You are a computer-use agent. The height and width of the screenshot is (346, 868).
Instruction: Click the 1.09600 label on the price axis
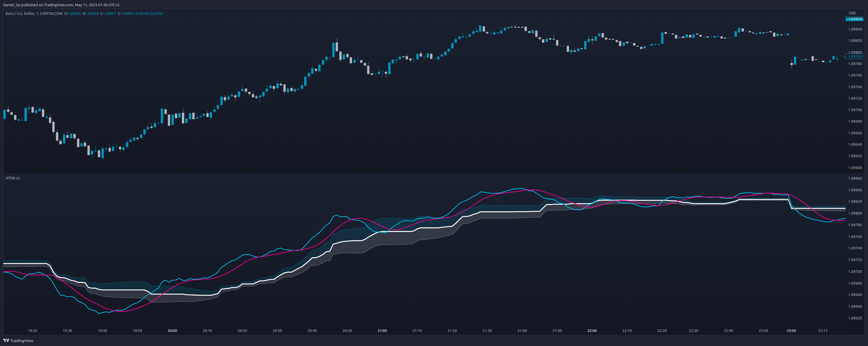(x=855, y=168)
